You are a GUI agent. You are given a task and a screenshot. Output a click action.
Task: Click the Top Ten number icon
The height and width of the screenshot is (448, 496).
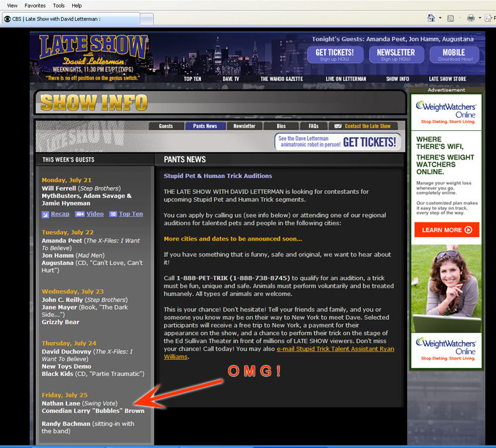[113, 214]
